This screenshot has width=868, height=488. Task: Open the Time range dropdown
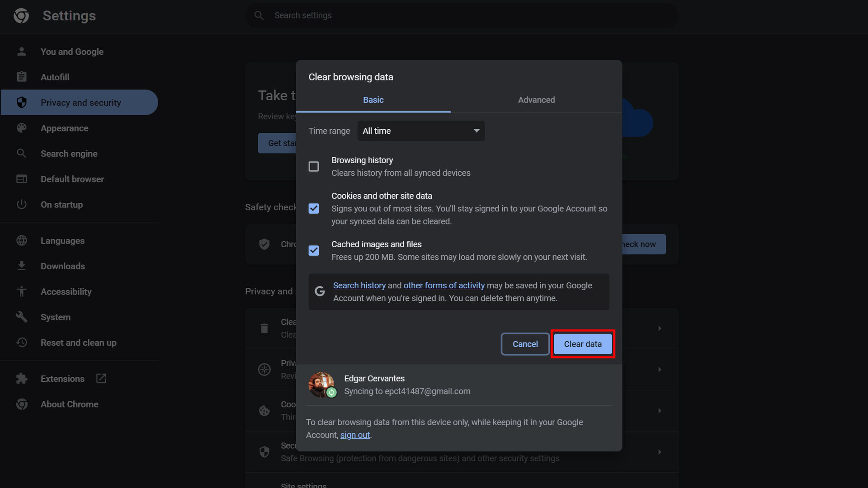(x=420, y=131)
